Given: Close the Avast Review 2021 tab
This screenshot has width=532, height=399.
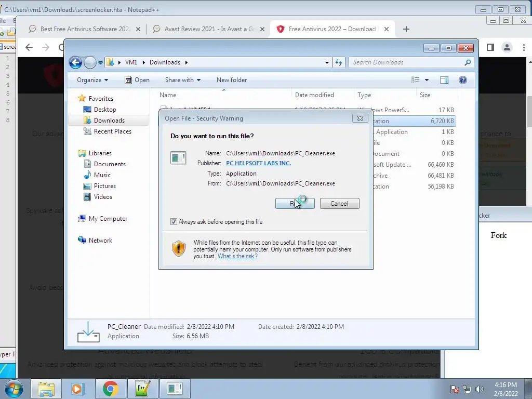Looking at the screenshot, I should (262, 29).
